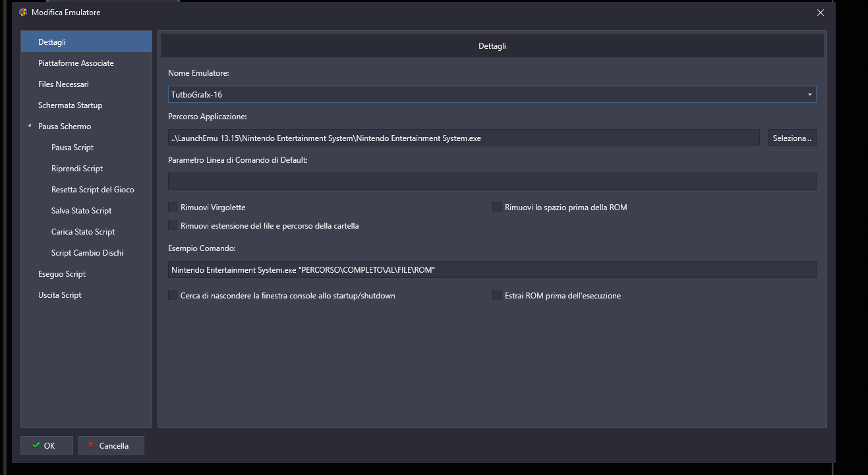Screen dimensions: 868x475
Task: Close the Modifica Emulatore dialog
Action: 821,13
